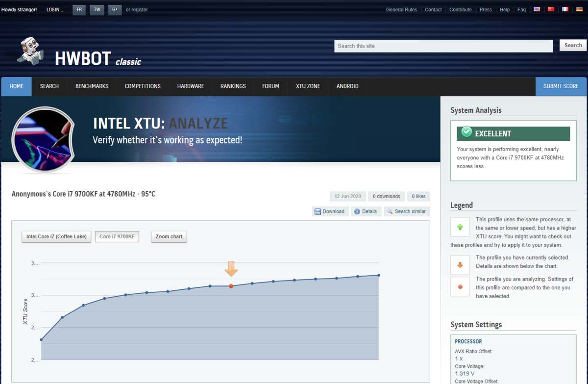
Task: Open the FORUM menu item
Action: (270, 86)
